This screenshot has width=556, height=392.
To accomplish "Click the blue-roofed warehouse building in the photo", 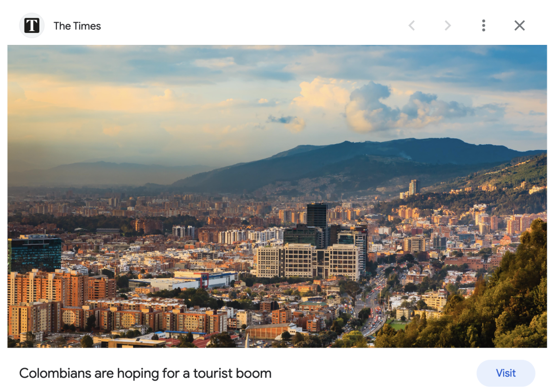I will click(207, 278).
